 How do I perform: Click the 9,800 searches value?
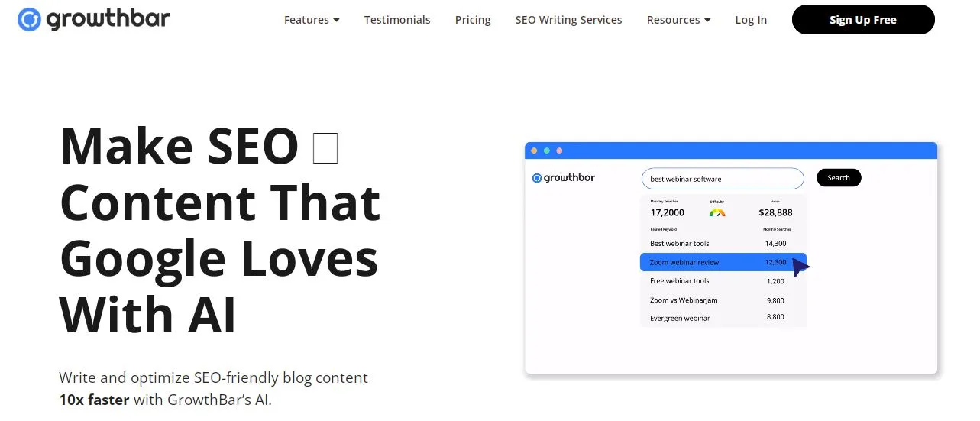click(x=775, y=300)
